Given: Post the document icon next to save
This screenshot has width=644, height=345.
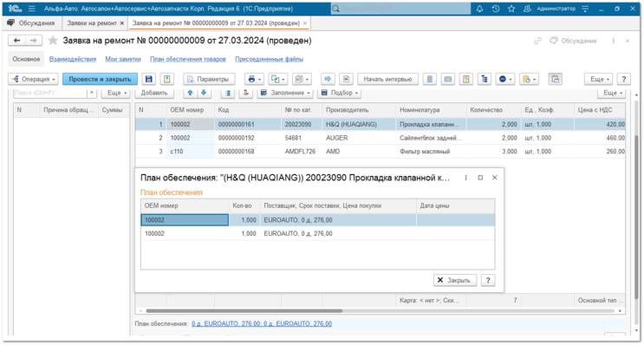Looking at the screenshot, I should point(167,79).
